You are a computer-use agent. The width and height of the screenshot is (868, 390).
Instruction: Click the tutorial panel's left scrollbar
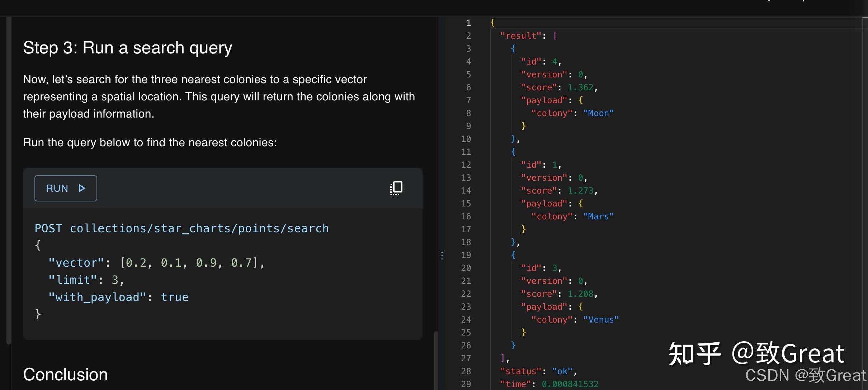[9, 179]
